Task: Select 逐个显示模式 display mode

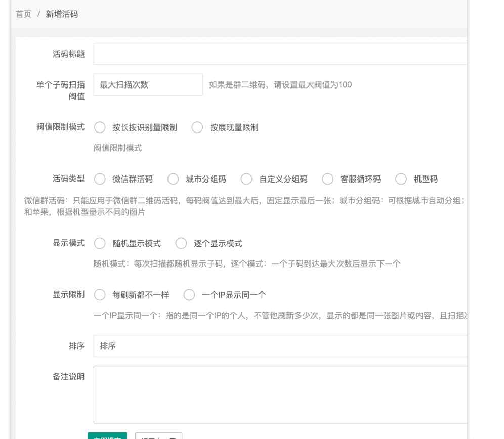Action: (181, 243)
